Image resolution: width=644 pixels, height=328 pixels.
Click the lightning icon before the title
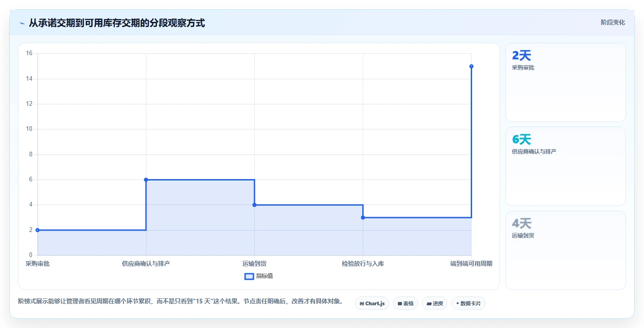tap(22, 23)
